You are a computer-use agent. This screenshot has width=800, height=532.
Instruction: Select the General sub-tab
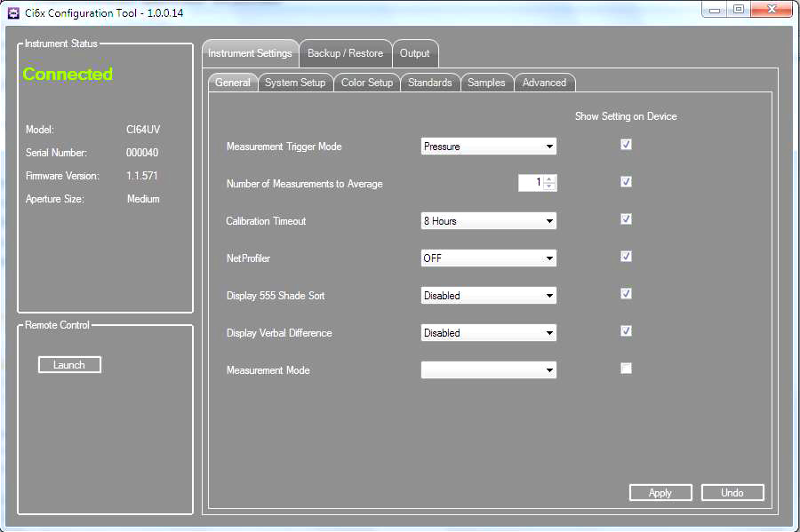233,83
